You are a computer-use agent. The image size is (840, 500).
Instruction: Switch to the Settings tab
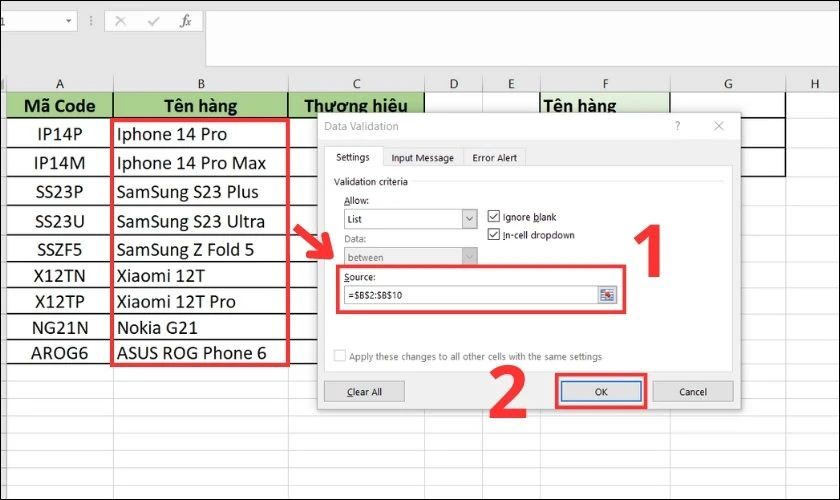click(352, 157)
